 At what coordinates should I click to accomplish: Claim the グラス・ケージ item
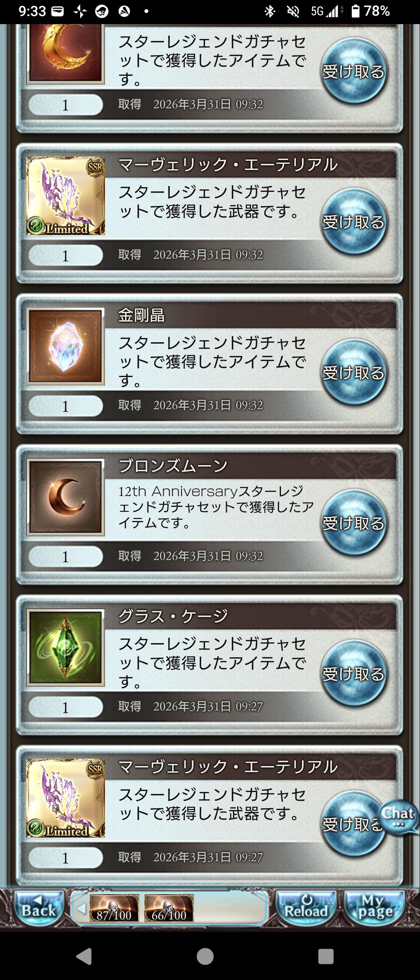[x=353, y=673]
